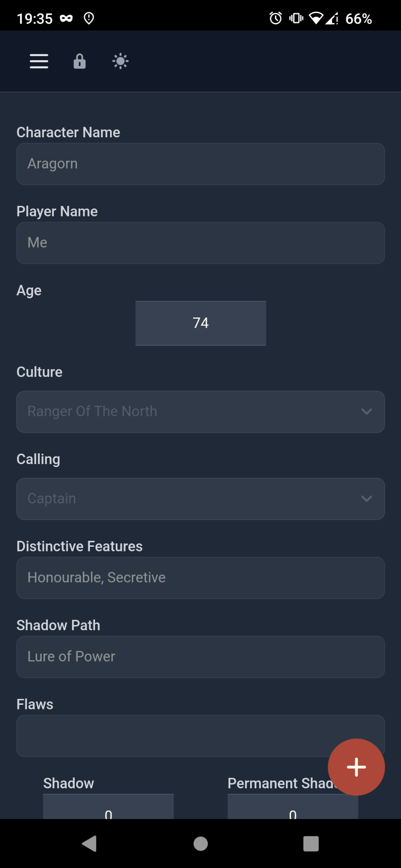Tap the location pin status icon
The height and width of the screenshot is (868, 401).
click(89, 18)
